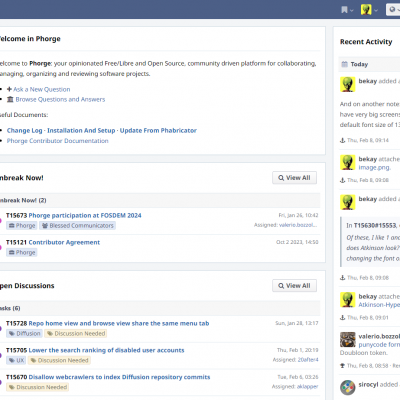Click the Diffusion tag under T15728
Image resolution: width=400 pixels, height=400 pixels.
coord(24,334)
